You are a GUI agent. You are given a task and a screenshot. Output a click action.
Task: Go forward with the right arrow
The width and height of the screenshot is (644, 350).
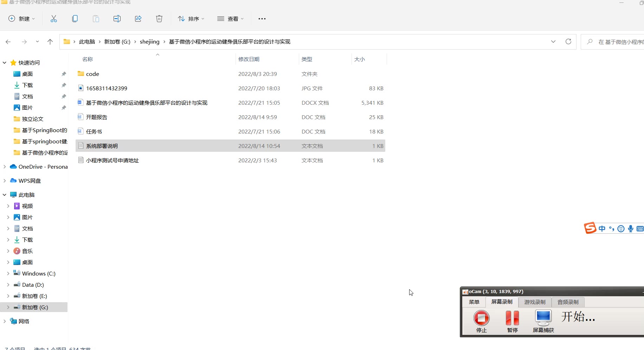[24, 42]
